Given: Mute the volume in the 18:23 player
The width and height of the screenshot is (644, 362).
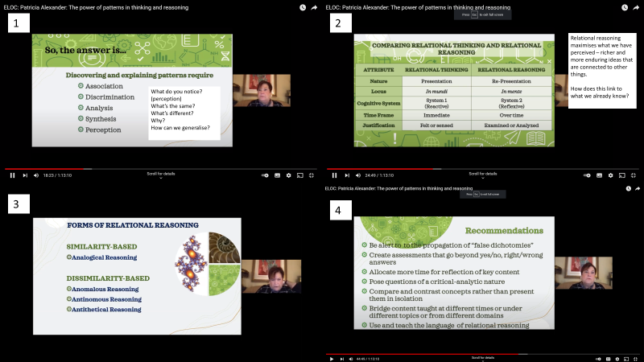Looking at the screenshot, I should point(36,175).
